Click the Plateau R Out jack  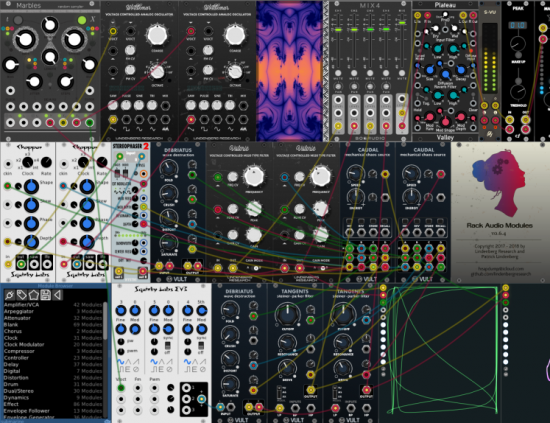point(473,15)
